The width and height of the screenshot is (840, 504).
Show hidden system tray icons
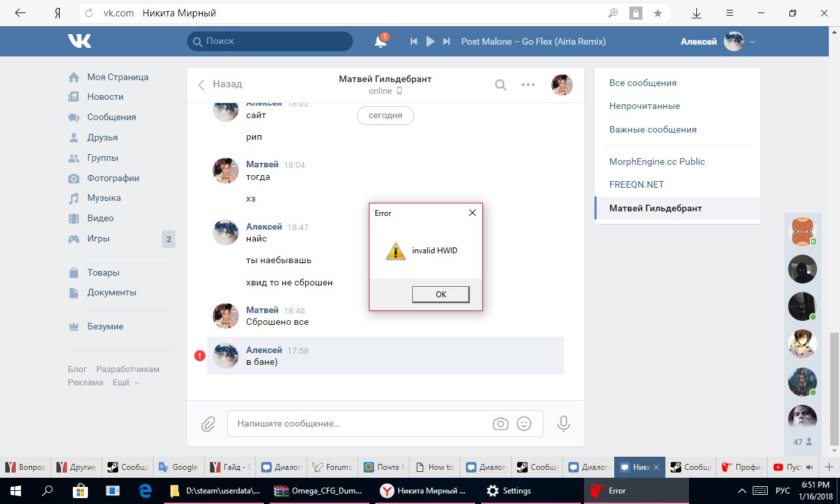(742, 491)
